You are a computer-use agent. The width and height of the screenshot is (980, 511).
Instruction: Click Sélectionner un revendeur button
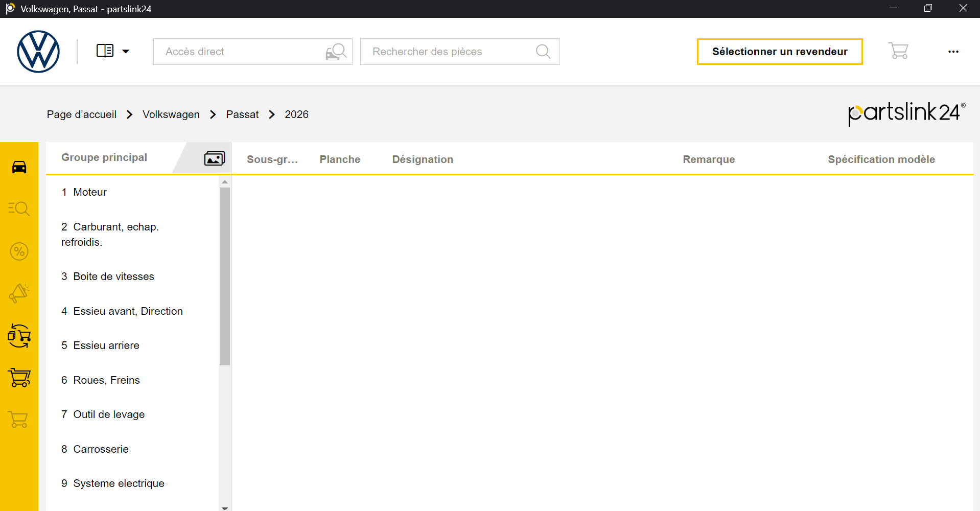click(x=780, y=52)
